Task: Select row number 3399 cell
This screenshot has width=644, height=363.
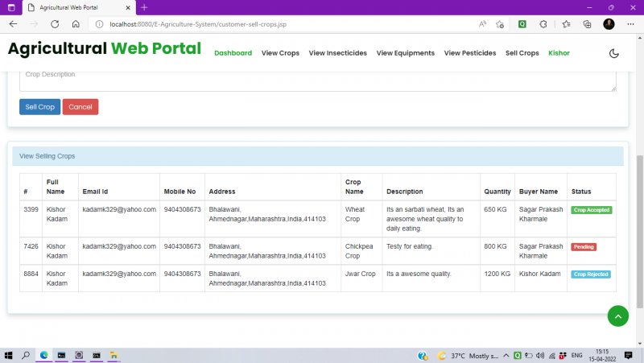Action: [x=31, y=219]
